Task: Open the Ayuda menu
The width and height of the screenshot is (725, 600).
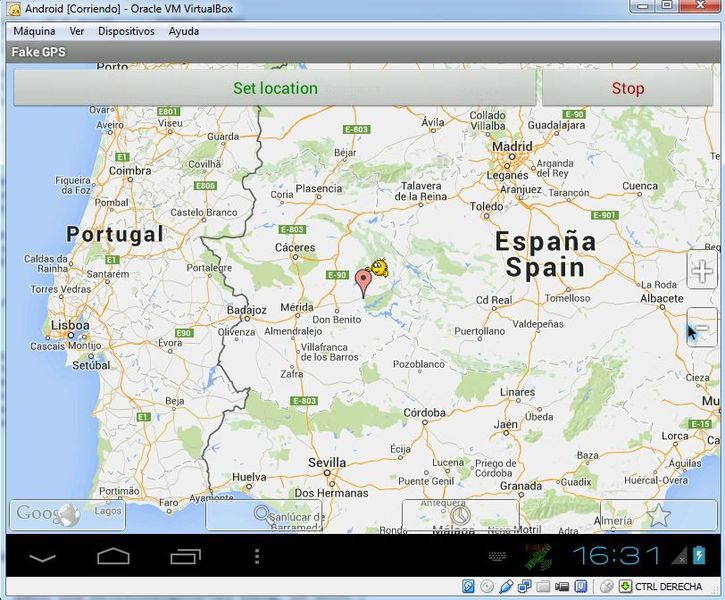Action: (184, 31)
